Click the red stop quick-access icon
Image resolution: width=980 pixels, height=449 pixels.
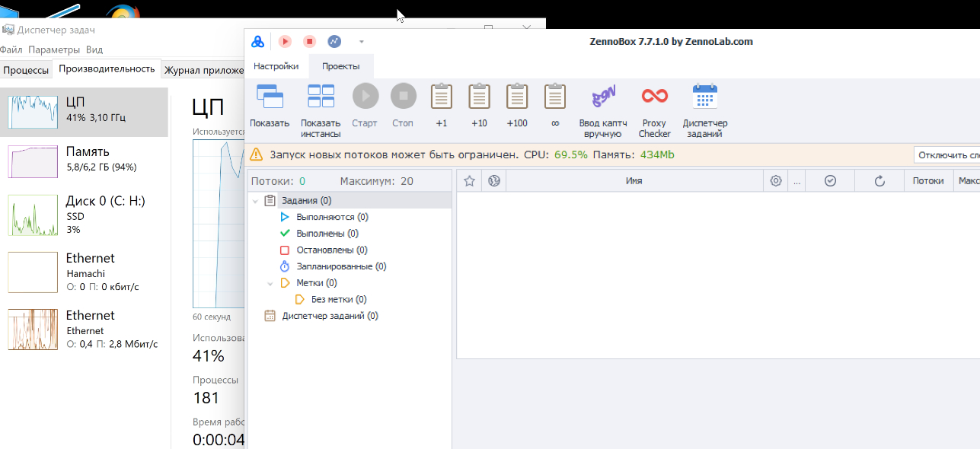click(x=309, y=42)
